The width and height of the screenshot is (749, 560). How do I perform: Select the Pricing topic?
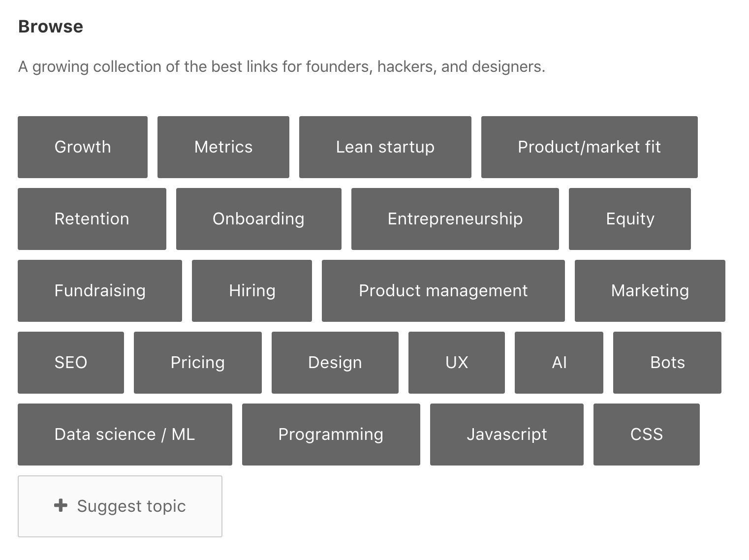pyautogui.click(x=198, y=363)
